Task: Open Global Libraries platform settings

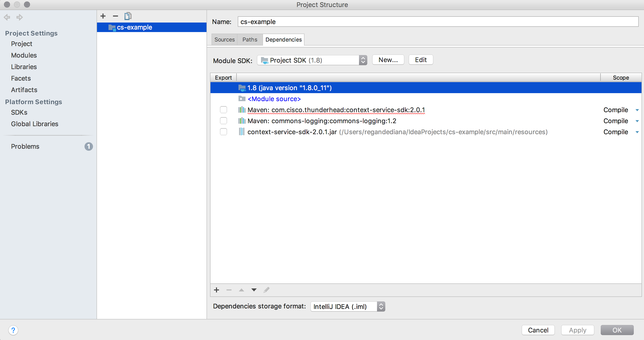Action: (34, 124)
